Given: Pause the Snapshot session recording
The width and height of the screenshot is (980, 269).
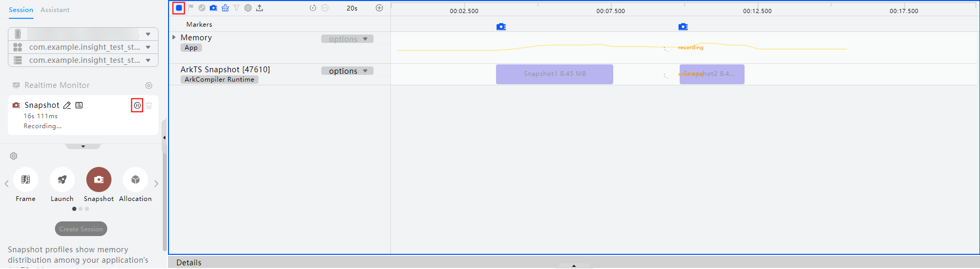Looking at the screenshot, I should (x=137, y=105).
